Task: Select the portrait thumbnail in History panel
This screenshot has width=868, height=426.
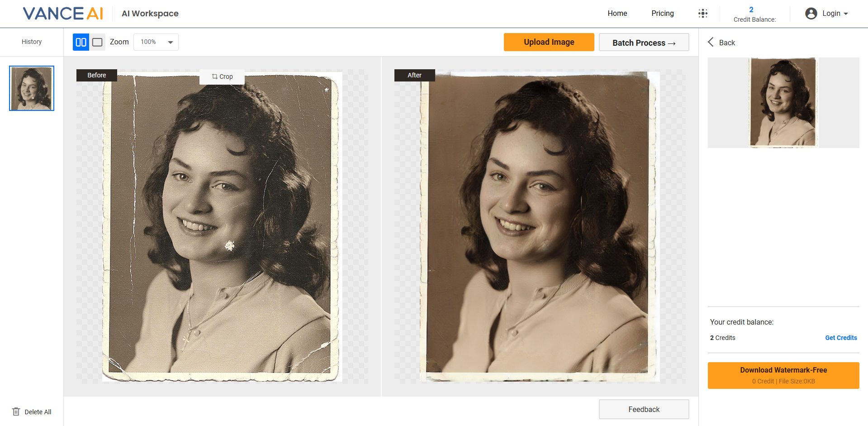Action: pos(31,88)
